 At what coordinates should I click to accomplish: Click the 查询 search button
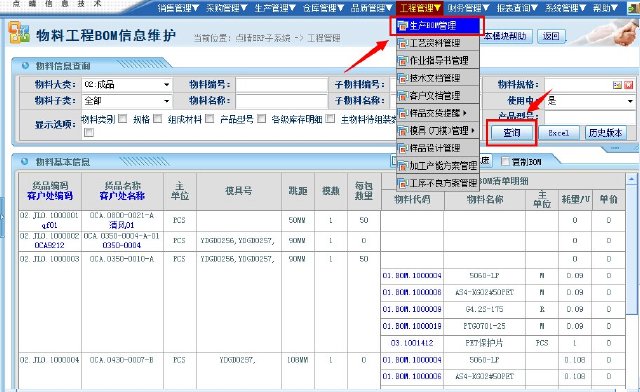click(x=512, y=133)
